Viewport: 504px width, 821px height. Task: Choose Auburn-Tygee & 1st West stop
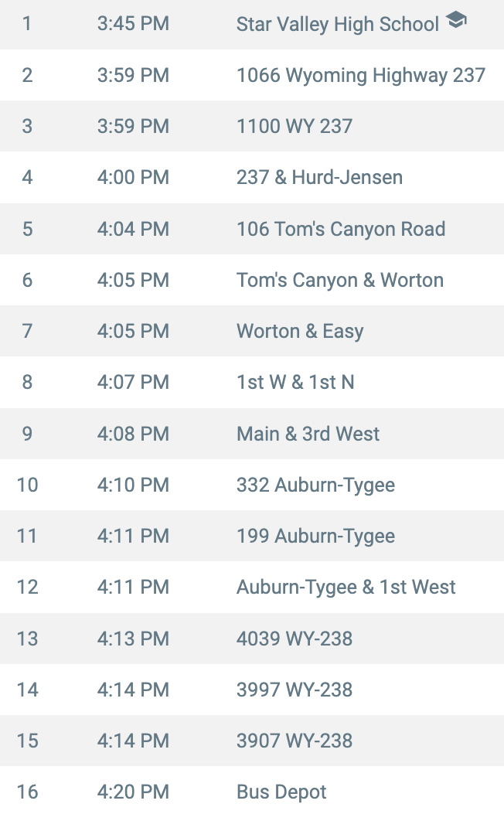[x=346, y=587]
